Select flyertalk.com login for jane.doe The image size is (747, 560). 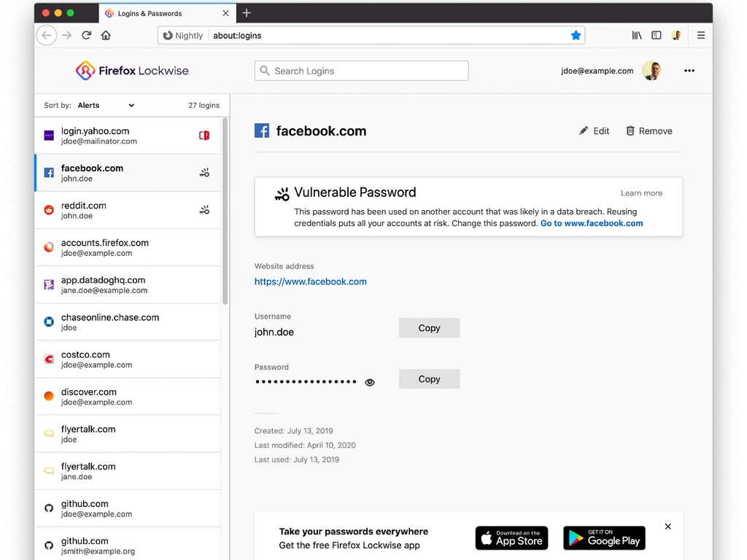tap(128, 471)
